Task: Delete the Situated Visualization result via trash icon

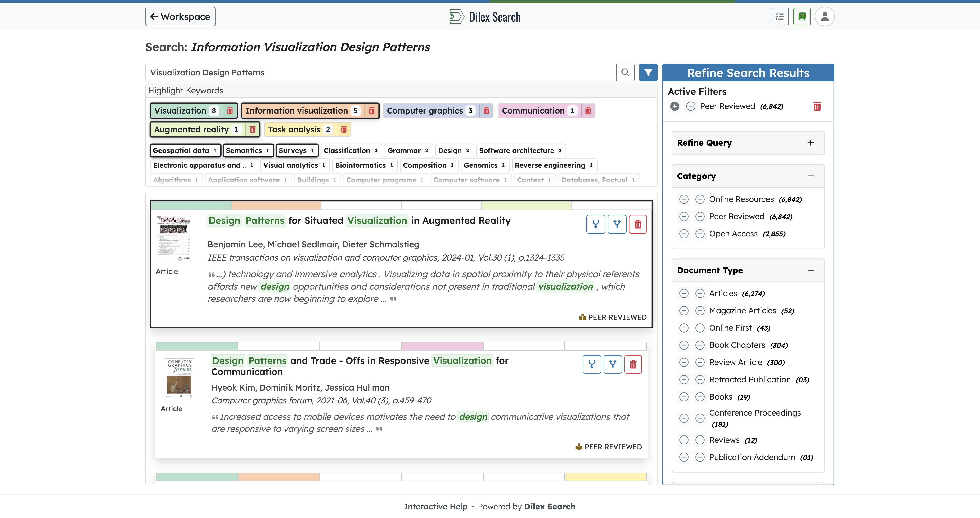Action: tap(638, 224)
